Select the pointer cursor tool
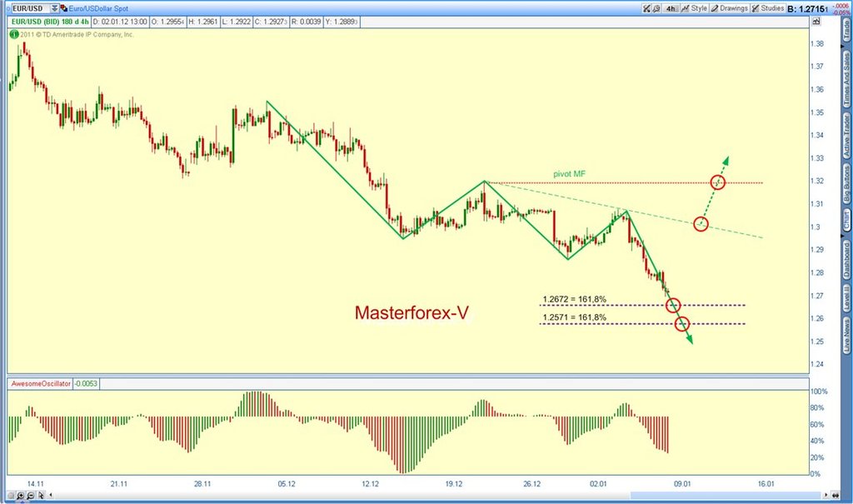 pos(42,496)
